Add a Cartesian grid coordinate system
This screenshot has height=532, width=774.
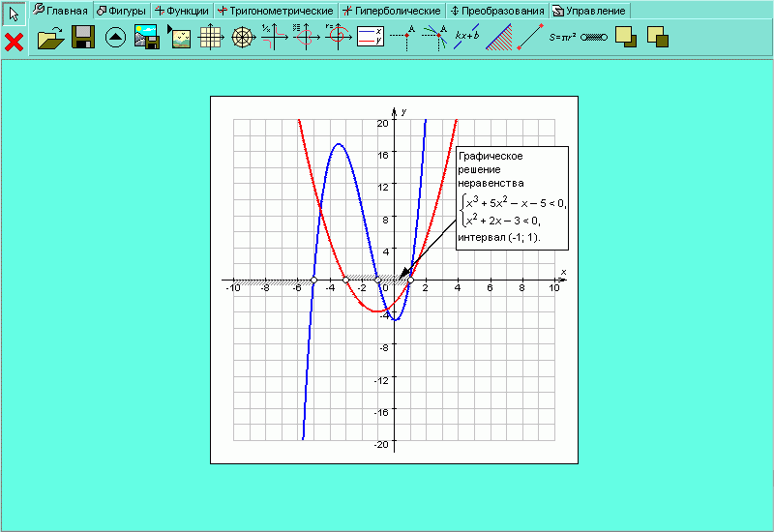tap(211, 37)
